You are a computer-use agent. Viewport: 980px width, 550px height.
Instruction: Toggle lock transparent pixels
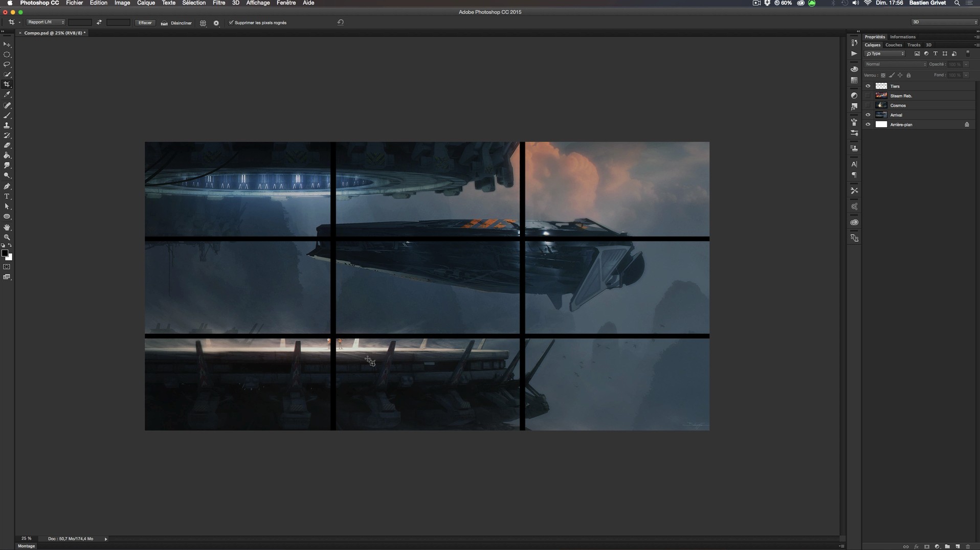click(883, 75)
